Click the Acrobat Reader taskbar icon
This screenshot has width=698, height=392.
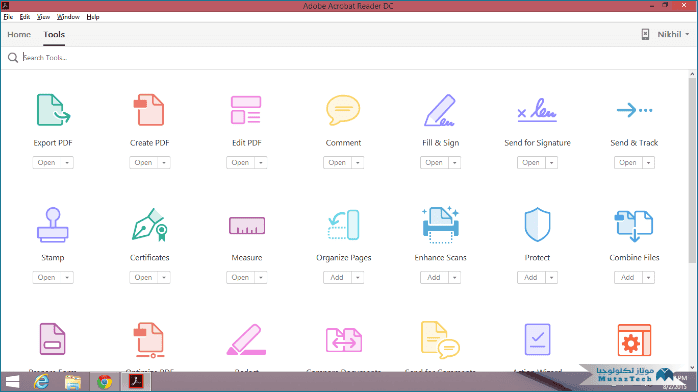[x=136, y=382]
